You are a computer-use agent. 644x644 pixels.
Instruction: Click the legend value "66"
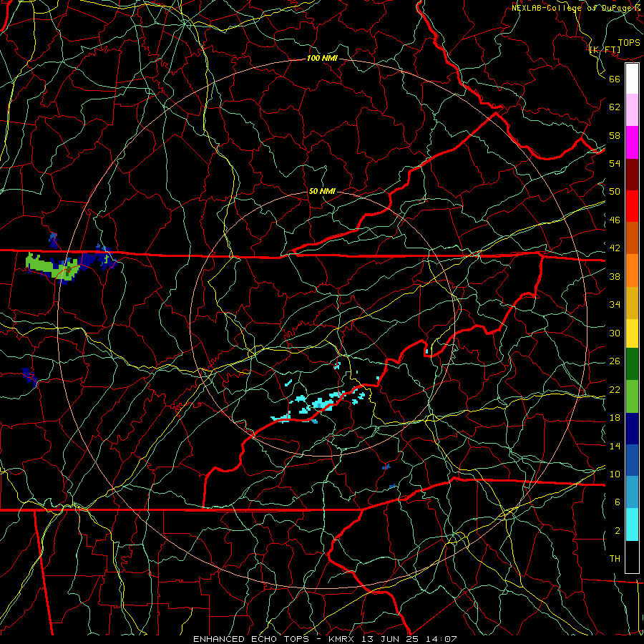pyautogui.click(x=615, y=79)
